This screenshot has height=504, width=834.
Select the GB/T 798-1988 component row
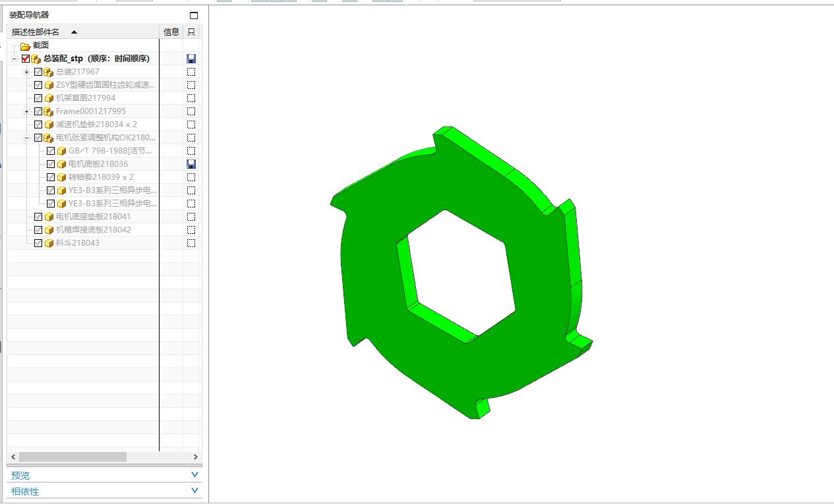point(110,151)
